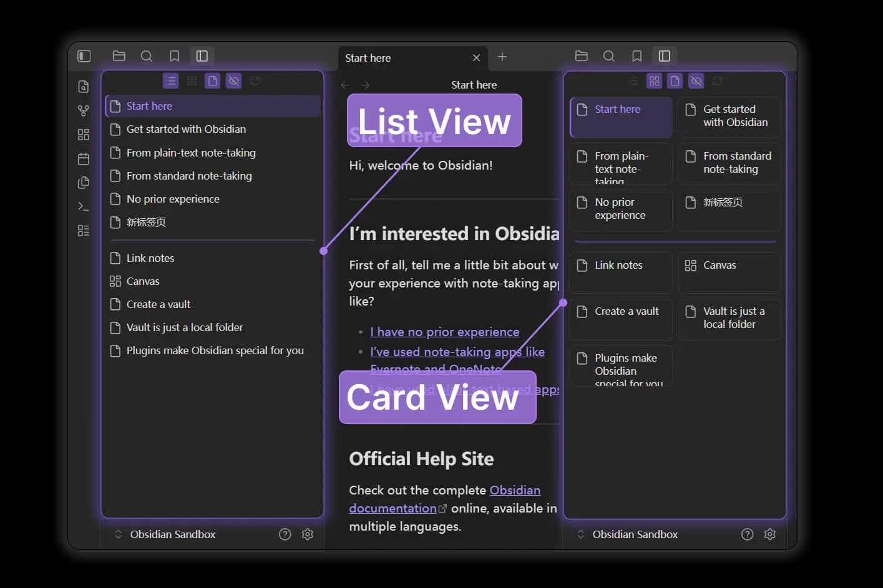Select the 'Start here' editor tab
Screen dimensions: 883x588
(412, 58)
